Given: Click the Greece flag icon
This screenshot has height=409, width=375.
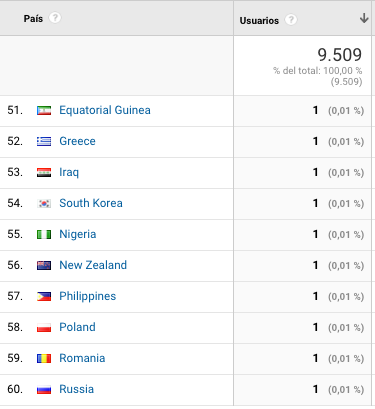Looking at the screenshot, I should pyautogui.click(x=44, y=141).
